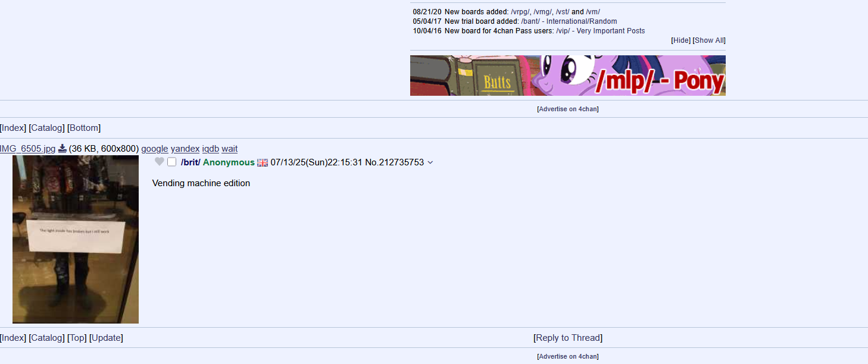Image resolution: width=868 pixels, height=364 pixels.
Task: Click the Update link
Action: 106,338
